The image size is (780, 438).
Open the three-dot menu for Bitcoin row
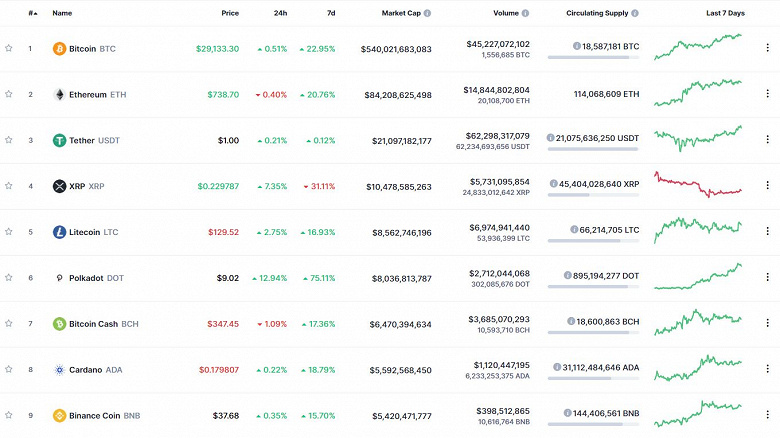[x=768, y=48]
